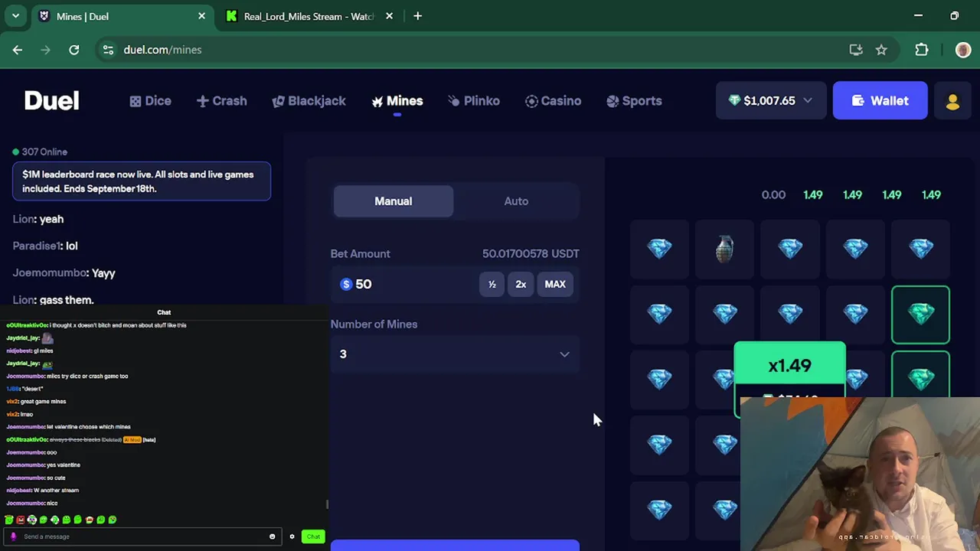Open the Plinko game
980x551 pixels.
[473, 101]
